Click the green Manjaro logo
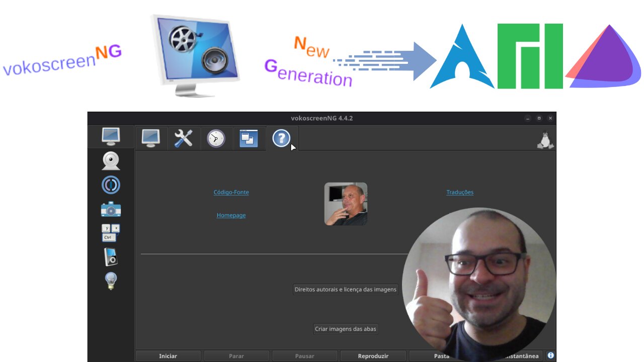The image size is (644, 362). 530,56
